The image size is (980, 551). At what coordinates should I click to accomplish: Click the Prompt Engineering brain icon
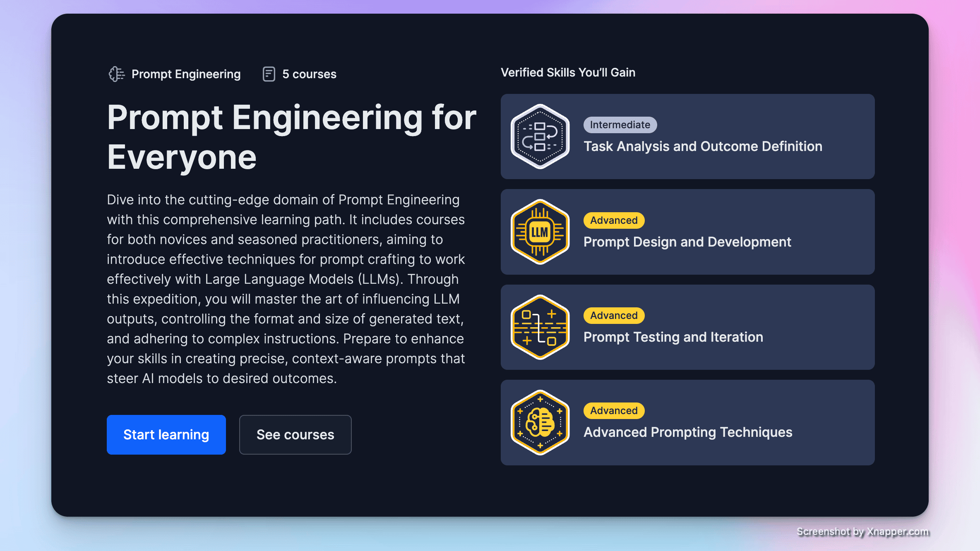click(x=116, y=74)
